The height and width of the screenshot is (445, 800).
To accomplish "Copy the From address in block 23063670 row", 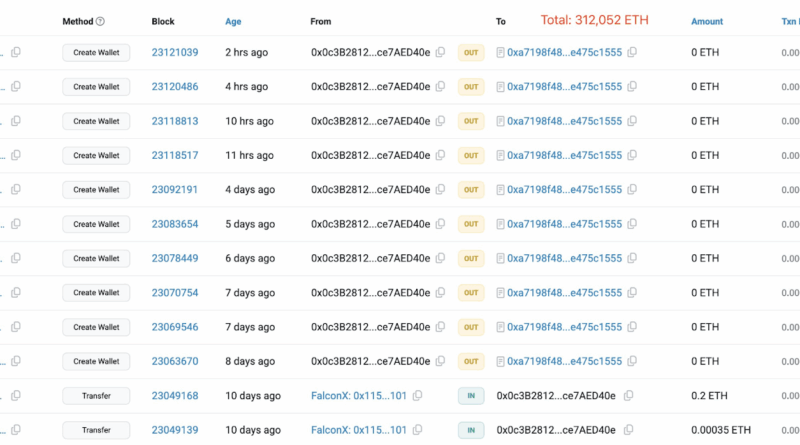I will point(440,361).
